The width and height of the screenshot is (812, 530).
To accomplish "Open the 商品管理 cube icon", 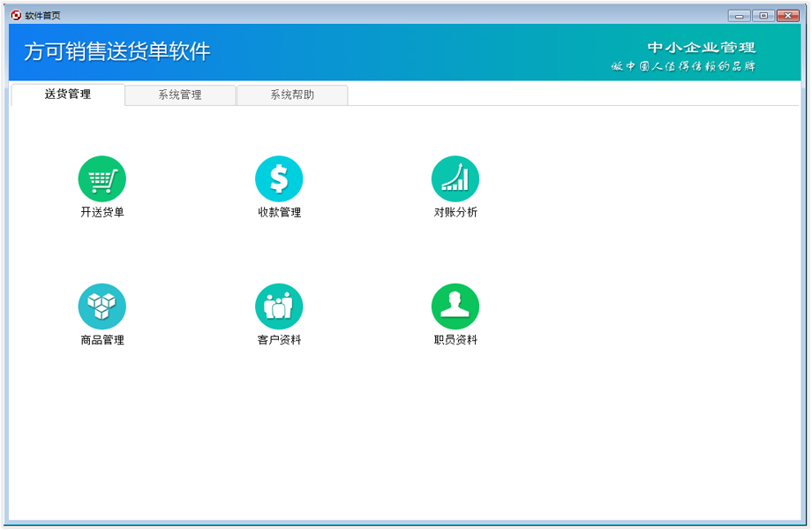I will [102, 305].
